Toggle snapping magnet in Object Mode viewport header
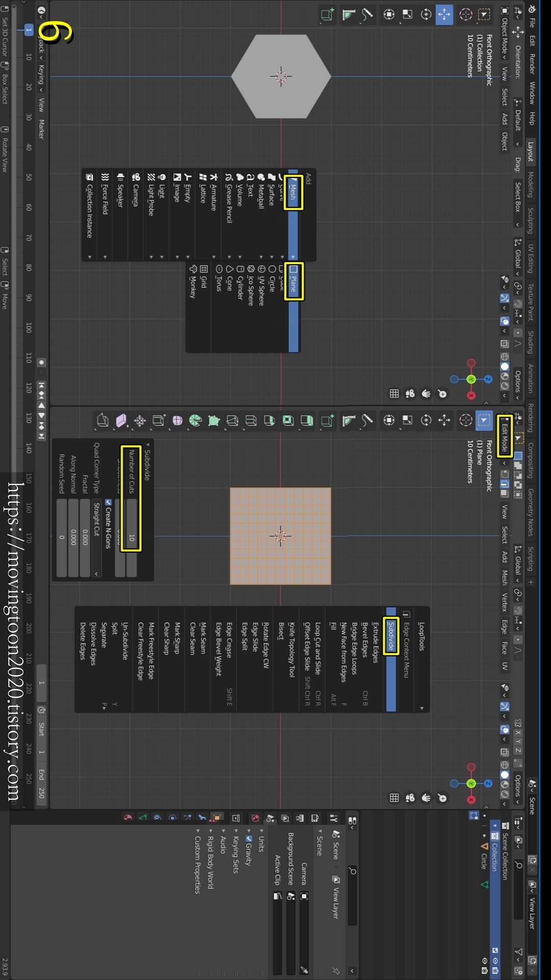This screenshot has width=551, height=980. pyautogui.click(x=518, y=304)
